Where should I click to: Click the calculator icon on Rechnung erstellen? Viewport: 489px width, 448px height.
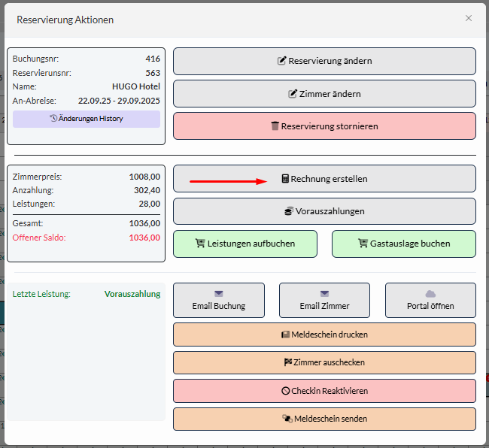(285, 179)
